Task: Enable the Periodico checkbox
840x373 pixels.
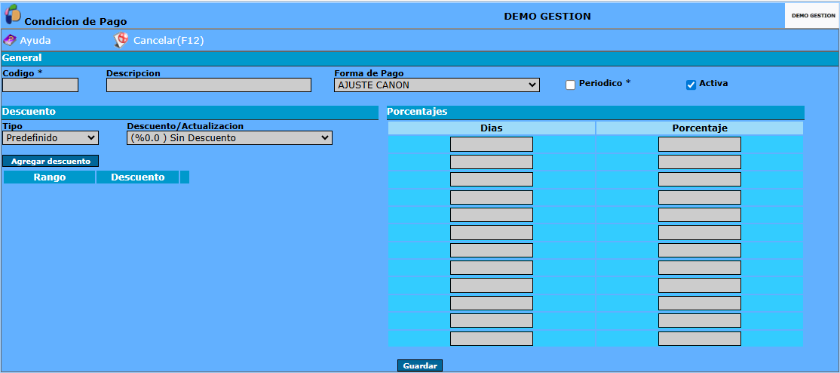Action: (570, 85)
